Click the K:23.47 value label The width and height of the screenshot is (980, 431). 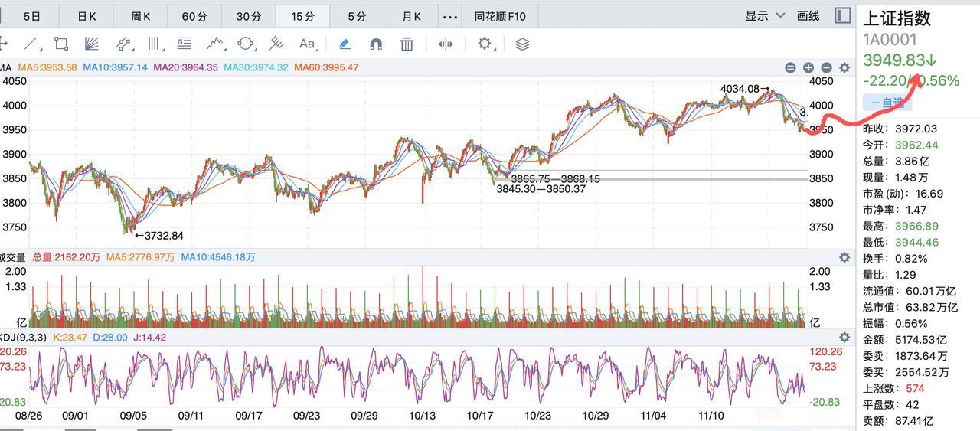pyautogui.click(x=69, y=337)
